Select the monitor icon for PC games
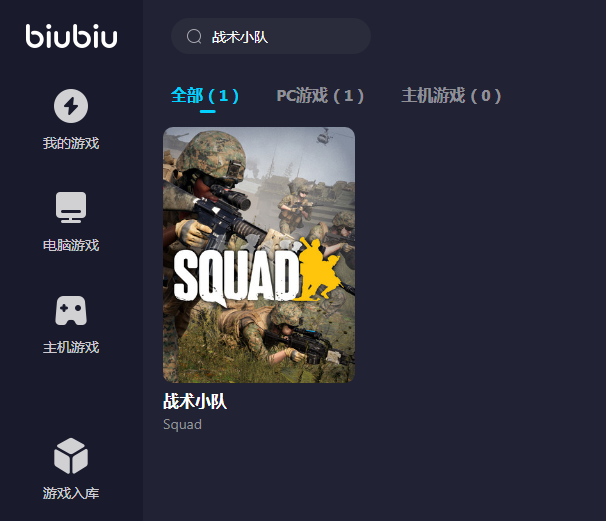This screenshot has height=521, width=606. click(71, 207)
